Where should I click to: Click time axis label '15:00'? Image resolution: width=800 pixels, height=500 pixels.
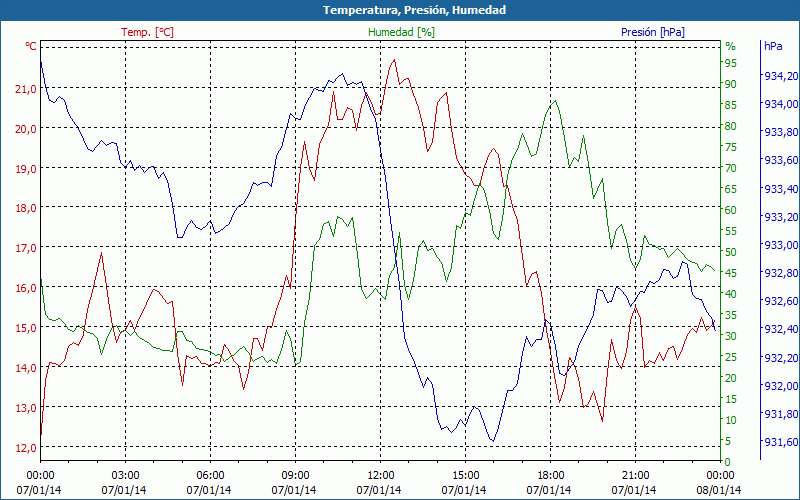tap(465, 476)
